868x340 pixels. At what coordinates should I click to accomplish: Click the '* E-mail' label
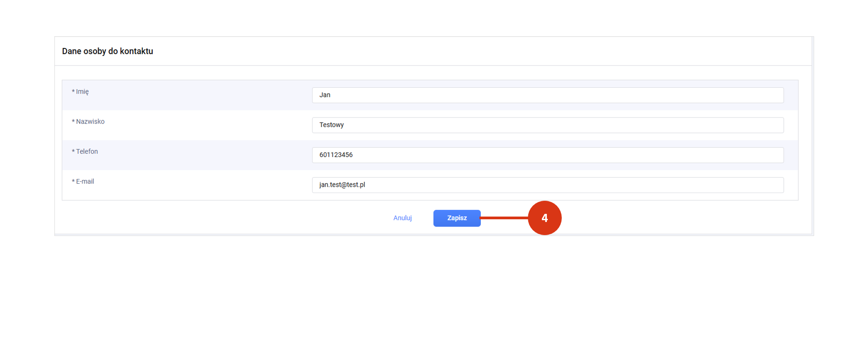(x=83, y=181)
